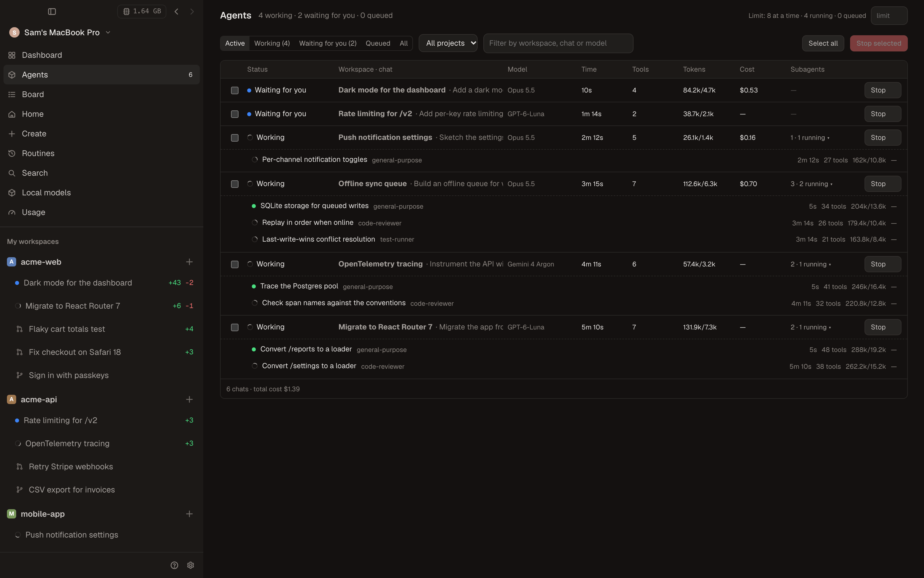Click the back navigation arrow

pyautogui.click(x=176, y=12)
